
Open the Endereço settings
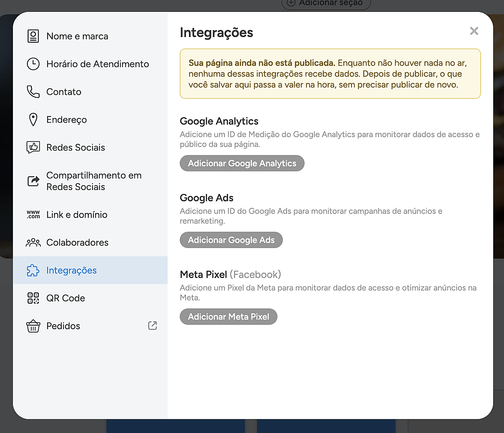coord(90,119)
